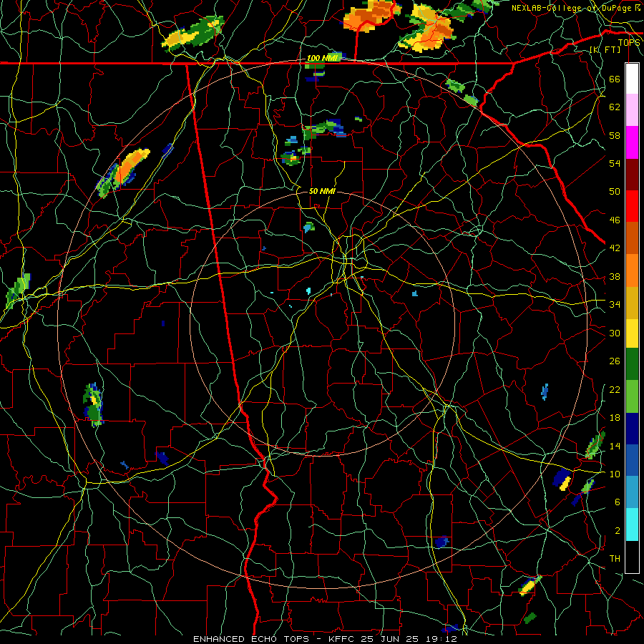
Task: Click the 30 value on the scale
Action: tap(615, 333)
